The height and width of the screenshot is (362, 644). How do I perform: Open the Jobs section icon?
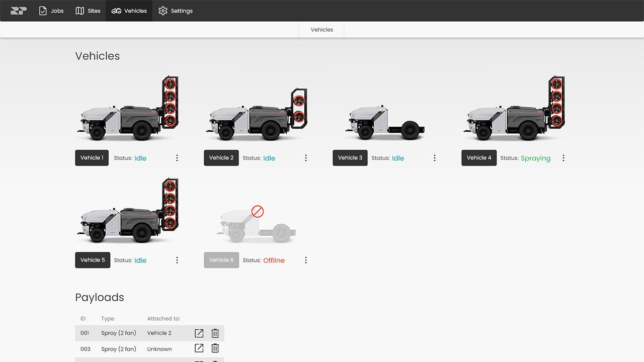click(x=42, y=11)
